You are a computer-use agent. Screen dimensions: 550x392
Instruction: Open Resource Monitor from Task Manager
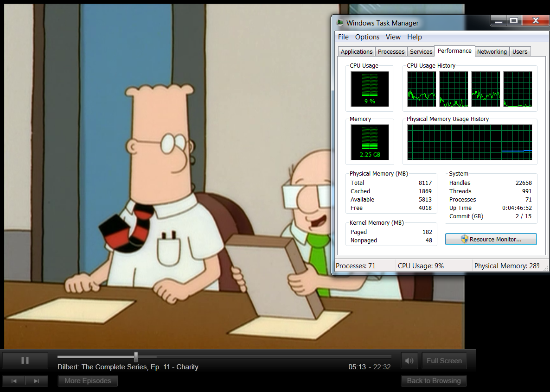(x=491, y=239)
